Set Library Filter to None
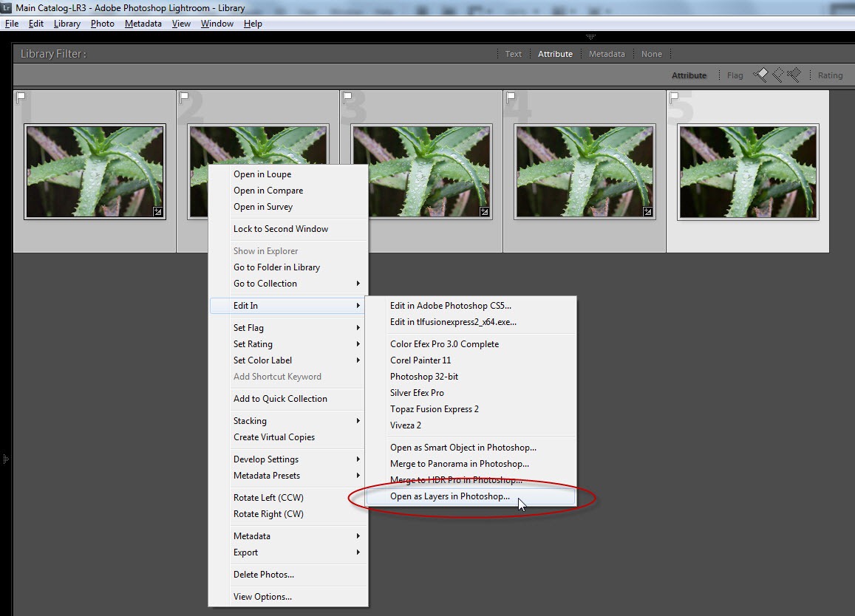 click(x=652, y=54)
